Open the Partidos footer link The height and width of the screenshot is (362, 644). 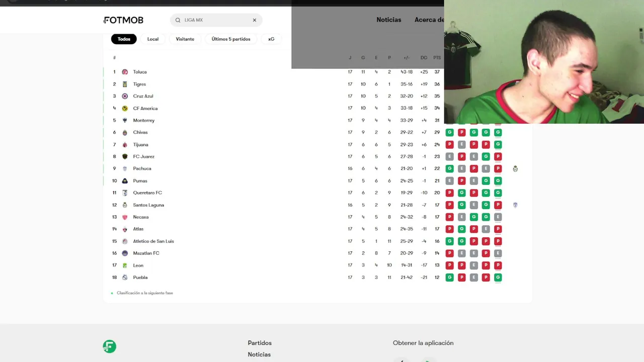click(260, 343)
